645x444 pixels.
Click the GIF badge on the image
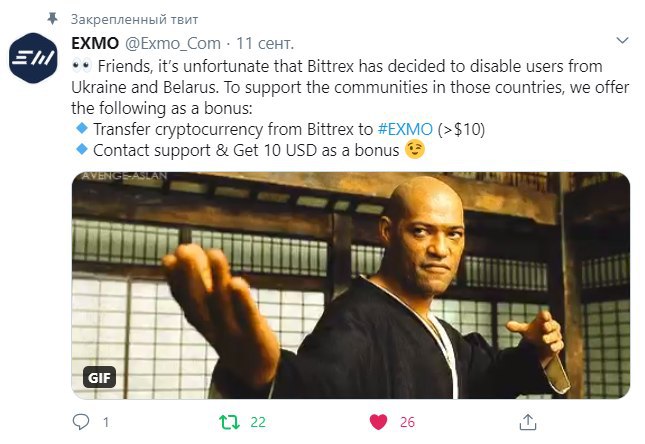[x=99, y=377]
